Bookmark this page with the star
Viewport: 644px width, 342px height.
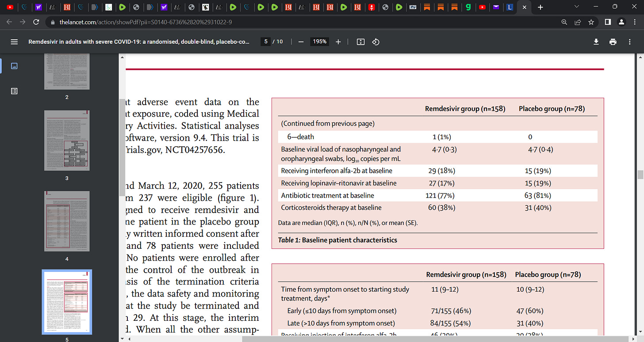coord(591,22)
